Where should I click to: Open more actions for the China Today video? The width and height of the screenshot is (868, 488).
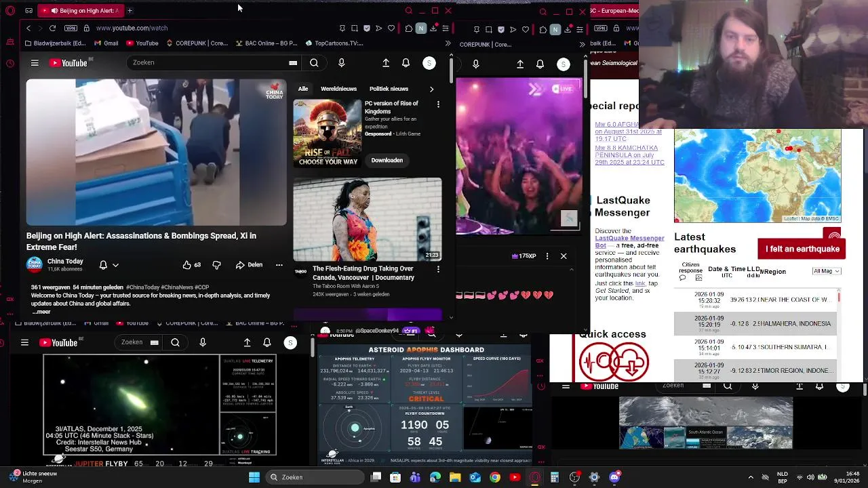coord(279,265)
